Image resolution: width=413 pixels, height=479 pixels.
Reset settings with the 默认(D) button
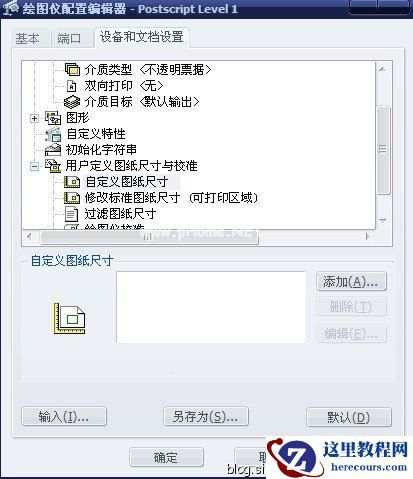tap(348, 417)
